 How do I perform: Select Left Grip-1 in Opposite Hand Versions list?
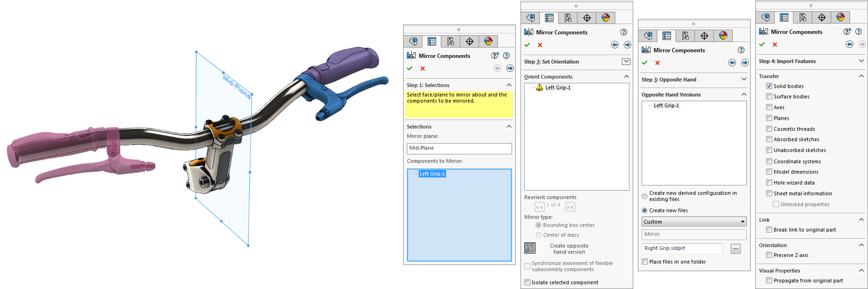[666, 105]
